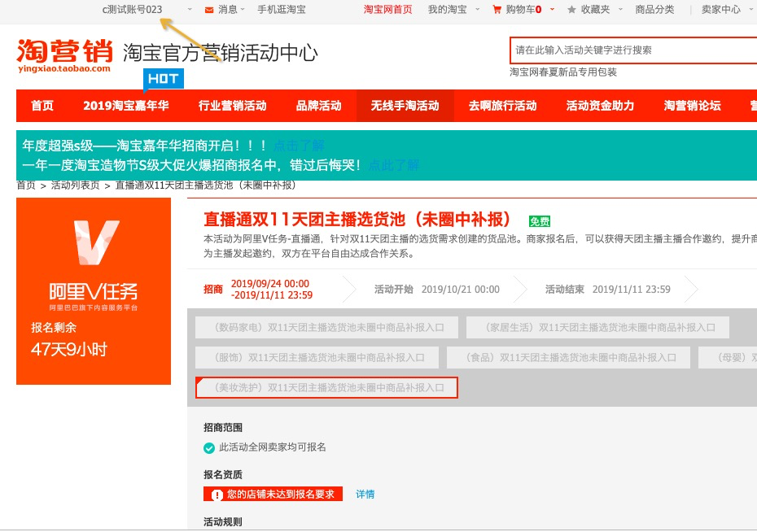Screen dimensions: 757x532
Task: Click 活动开始 2019/10/21 00:00 step
Action: (x=437, y=290)
